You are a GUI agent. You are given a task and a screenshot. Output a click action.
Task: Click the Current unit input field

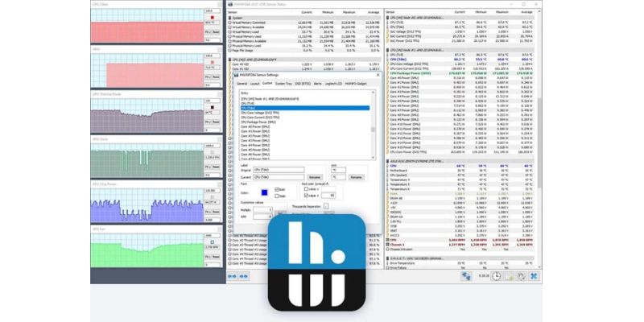[339, 177]
